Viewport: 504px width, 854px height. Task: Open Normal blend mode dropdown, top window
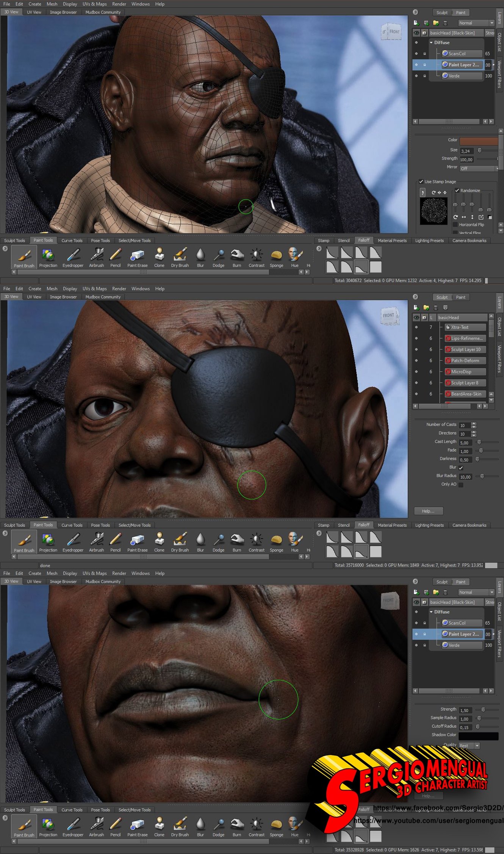476,23
